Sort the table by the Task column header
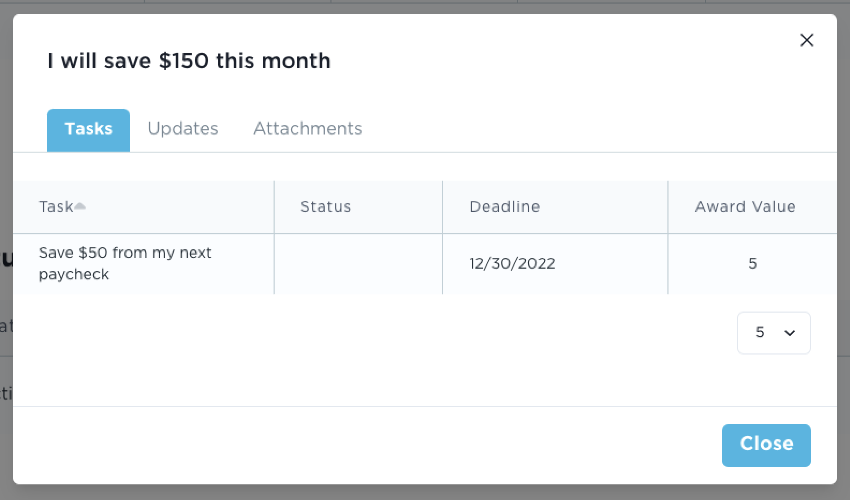This screenshot has height=500, width=850. pyautogui.click(x=56, y=207)
